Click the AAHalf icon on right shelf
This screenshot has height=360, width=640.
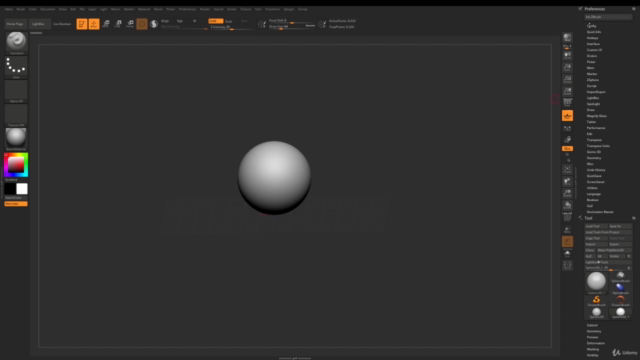567,91
